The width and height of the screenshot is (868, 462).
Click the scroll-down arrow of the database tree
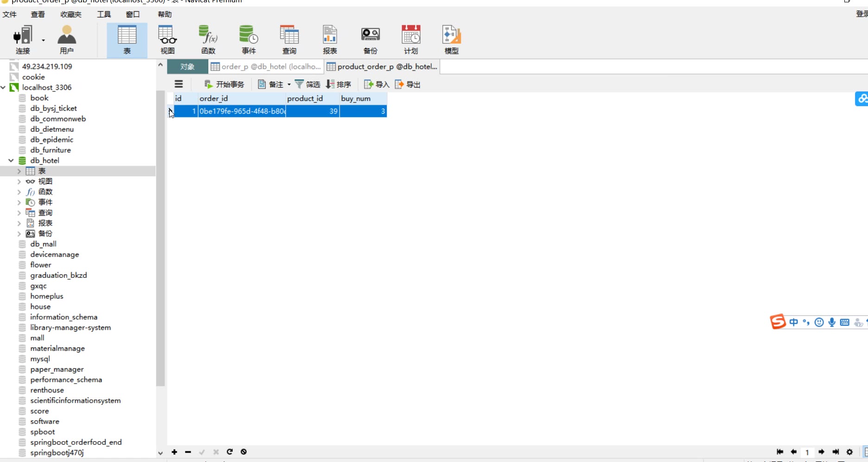pyautogui.click(x=160, y=453)
